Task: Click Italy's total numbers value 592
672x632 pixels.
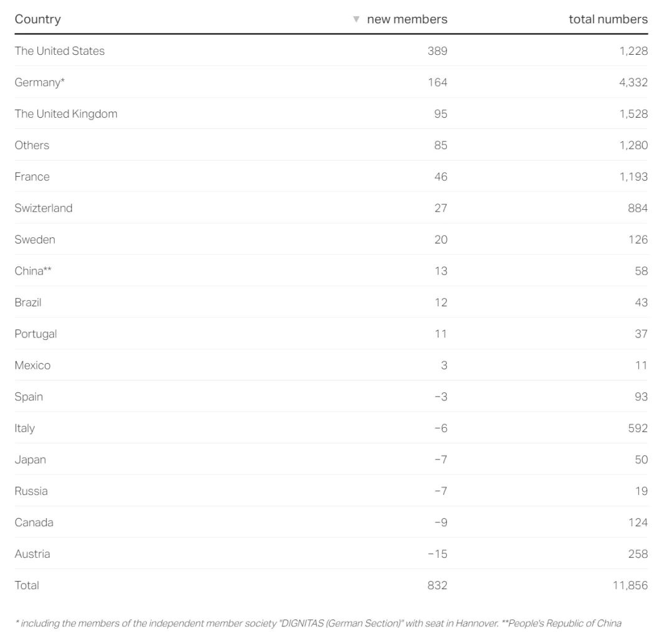Action: [x=638, y=428]
